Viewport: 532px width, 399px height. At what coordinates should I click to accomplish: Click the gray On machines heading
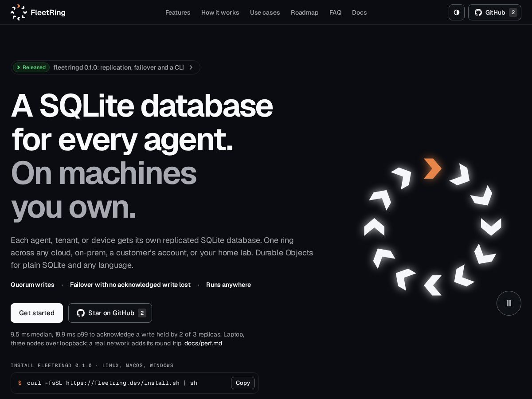pos(104,173)
